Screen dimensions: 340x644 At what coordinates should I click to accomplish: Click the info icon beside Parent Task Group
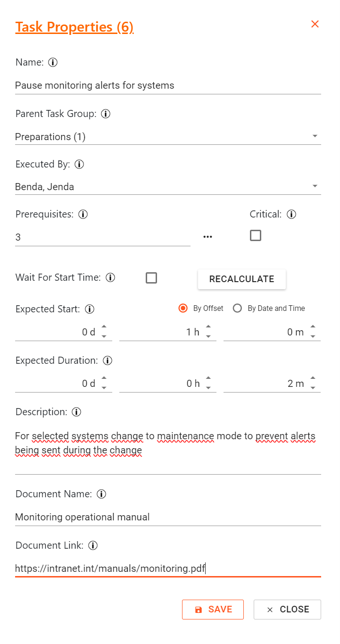(106, 114)
